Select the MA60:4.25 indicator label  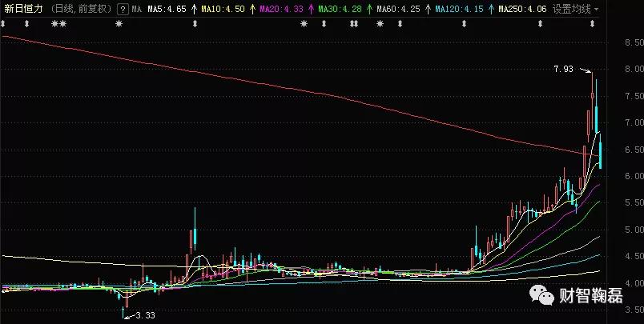coord(398,9)
